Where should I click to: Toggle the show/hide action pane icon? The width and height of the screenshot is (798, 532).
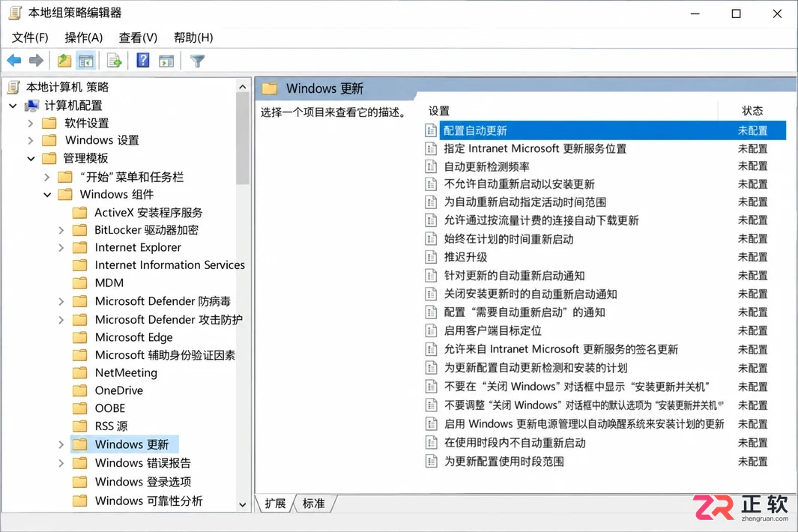(x=166, y=61)
